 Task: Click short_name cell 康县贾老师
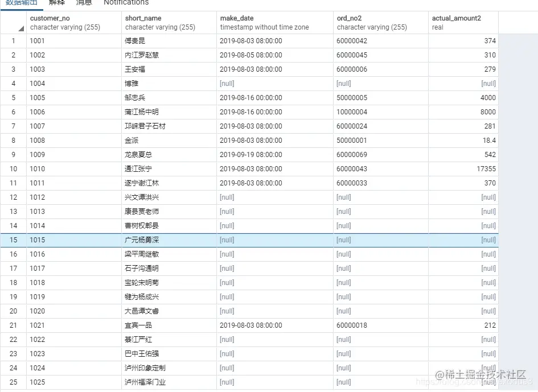click(169, 212)
